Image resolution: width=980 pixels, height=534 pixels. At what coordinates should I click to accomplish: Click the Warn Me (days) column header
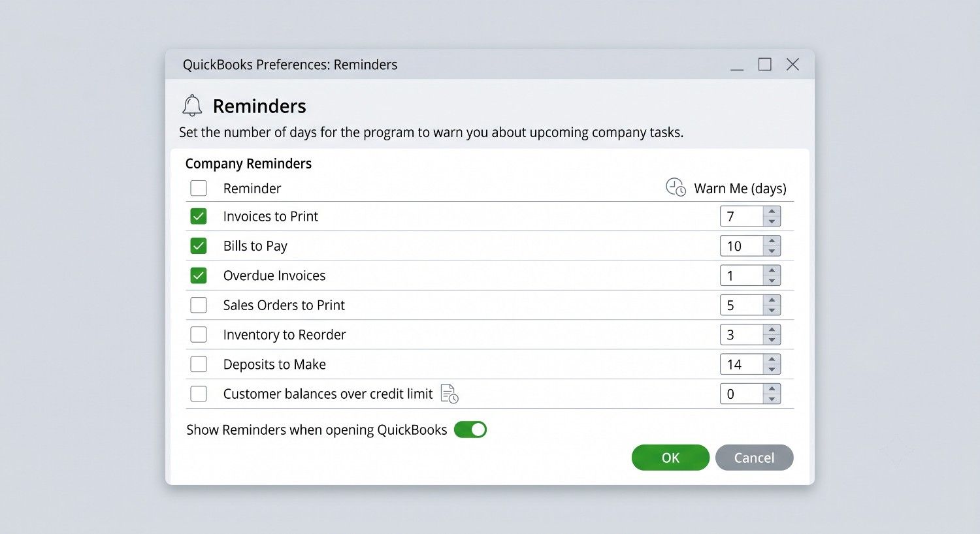coord(740,189)
